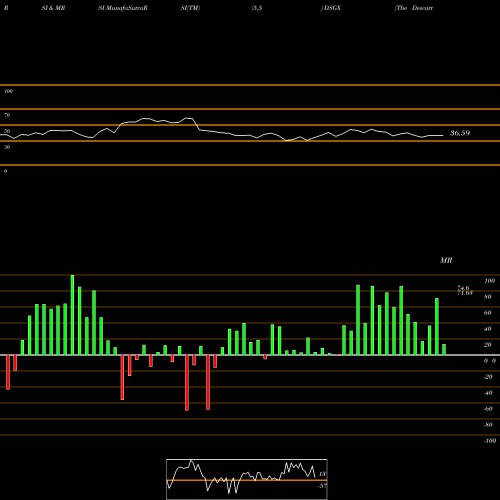Open the mini line chart thumbnail at bottom
Image resolution: width=500 pixels, height=500 pixels.
point(247,479)
